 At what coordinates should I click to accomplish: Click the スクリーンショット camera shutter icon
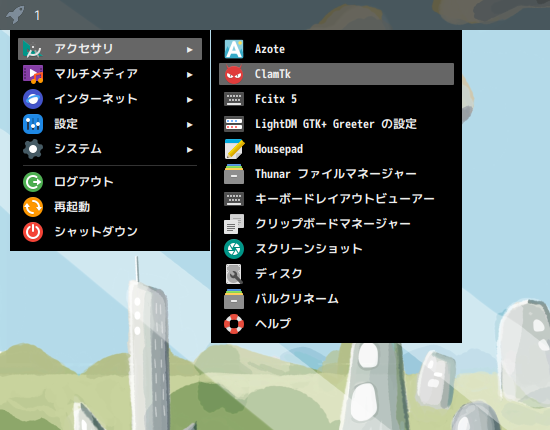234,249
